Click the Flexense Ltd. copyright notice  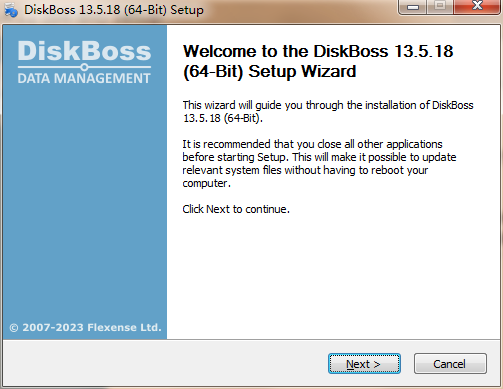coord(85,328)
